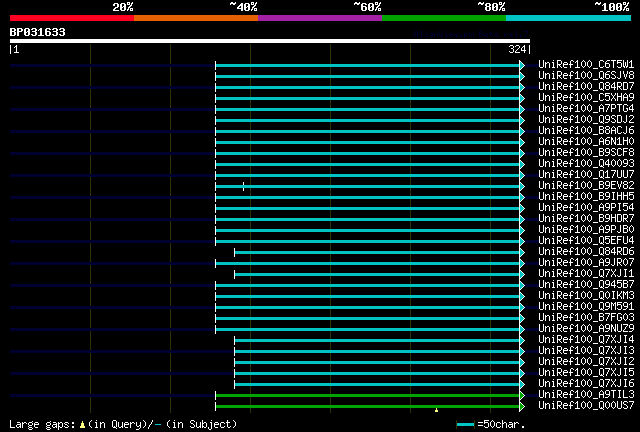Select the UniRef100_A9PI54 label
Image resolution: width=640 pixels, height=432 pixels.
tap(586, 207)
